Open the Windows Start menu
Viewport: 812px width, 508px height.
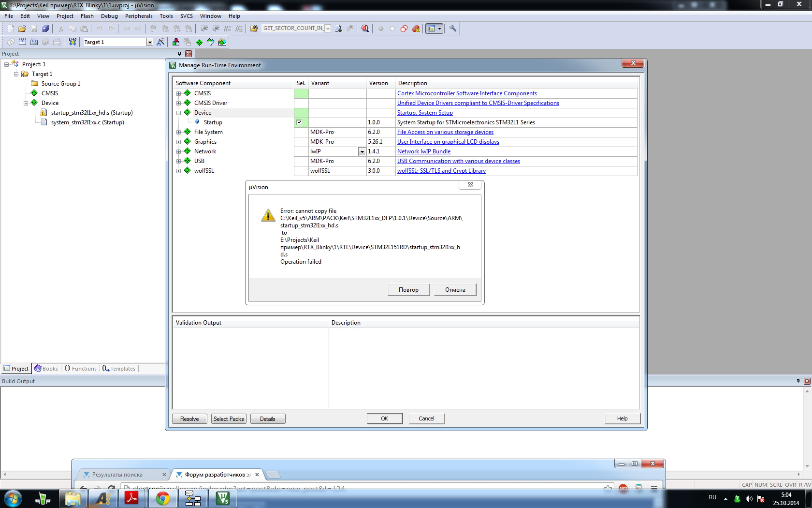tap(13, 498)
